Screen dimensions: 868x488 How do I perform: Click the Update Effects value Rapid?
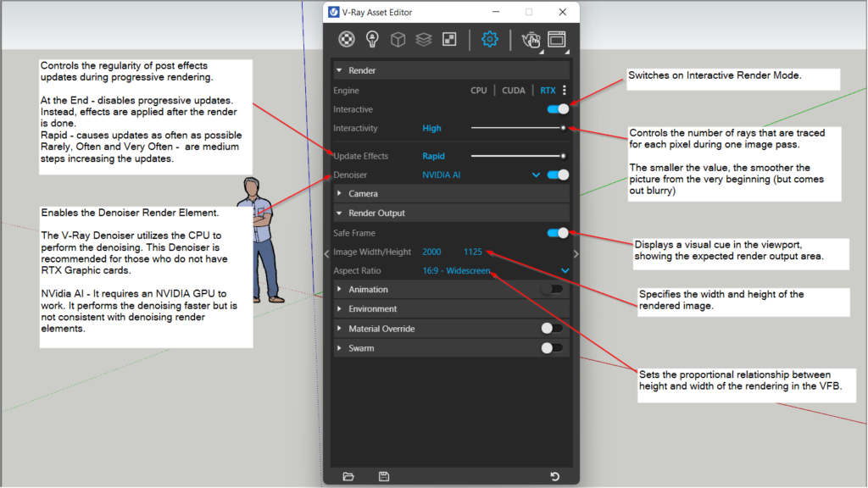pyautogui.click(x=433, y=156)
